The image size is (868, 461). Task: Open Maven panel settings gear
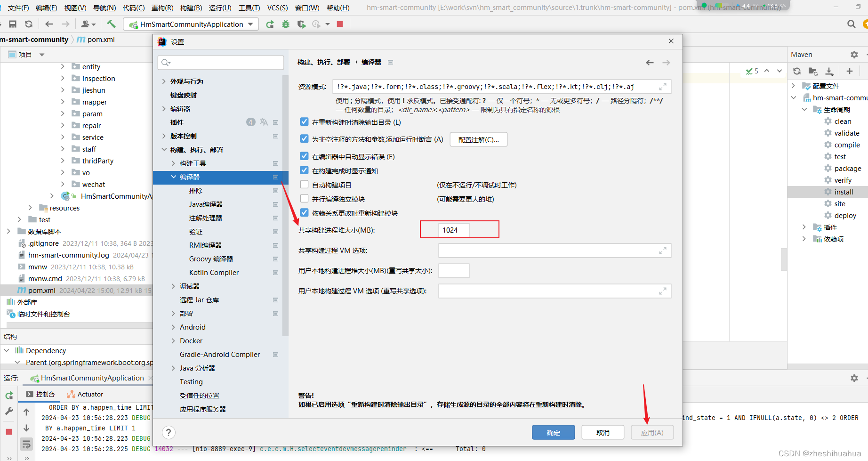pyautogui.click(x=854, y=55)
